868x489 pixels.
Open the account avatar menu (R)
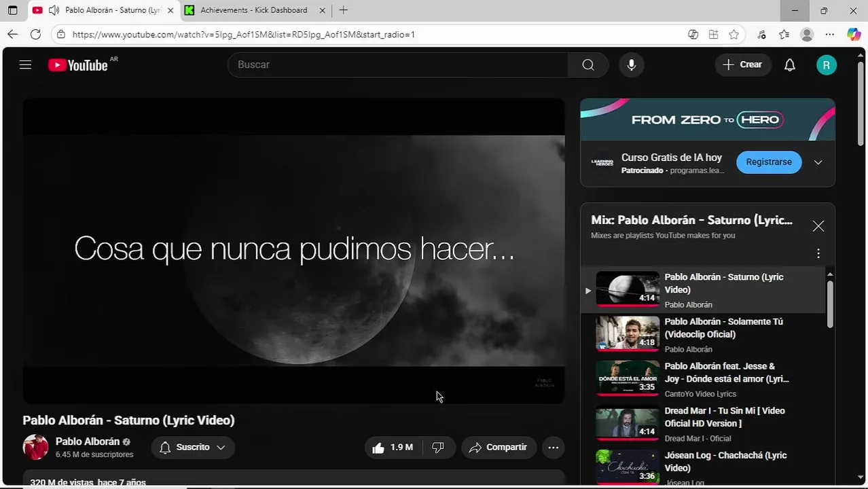point(826,65)
